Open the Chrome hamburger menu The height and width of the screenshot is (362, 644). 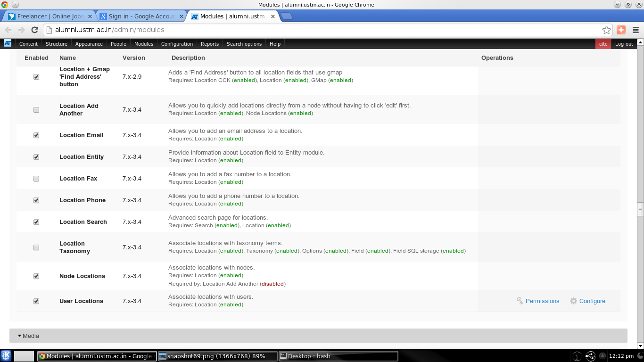coord(636,30)
